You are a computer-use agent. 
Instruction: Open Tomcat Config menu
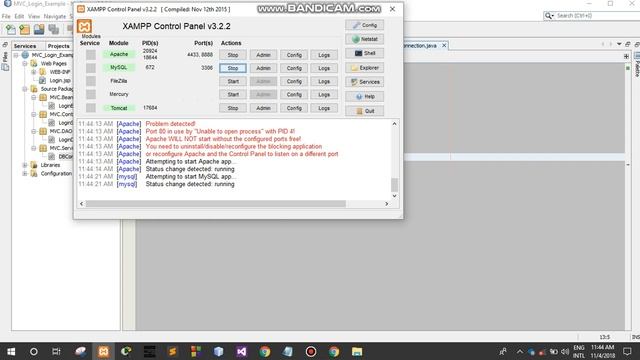click(x=294, y=108)
